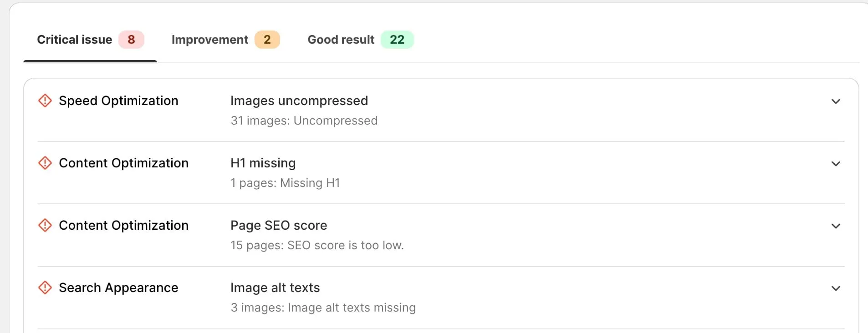The height and width of the screenshot is (333, 868).
Task: Click the orange 2 count badge
Action: click(x=267, y=40)
